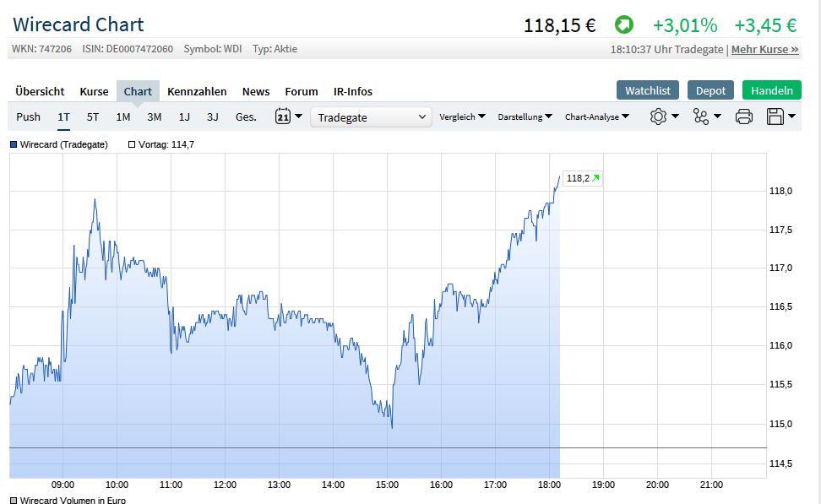The width and height of the screenshot is (821, 504).
Task: Click the 15:00 time axis label
Action: click(387, 485)
